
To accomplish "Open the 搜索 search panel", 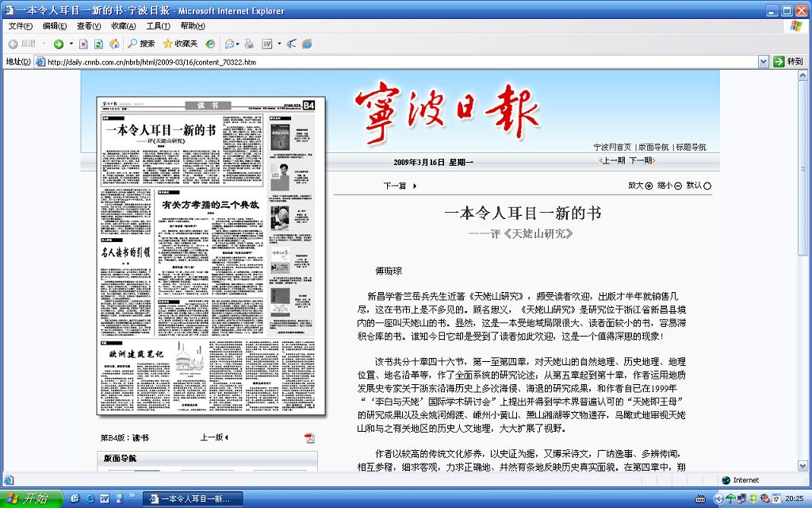I will tap(142, 44).
